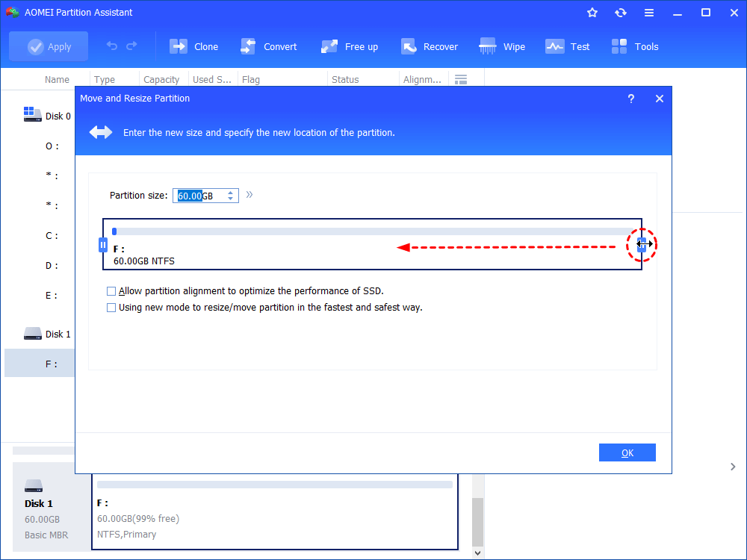The height and width of the screenshot is (560, 747).
Task: Open the Recover tool
Action: pyautogui.click(x=430, y=46)
